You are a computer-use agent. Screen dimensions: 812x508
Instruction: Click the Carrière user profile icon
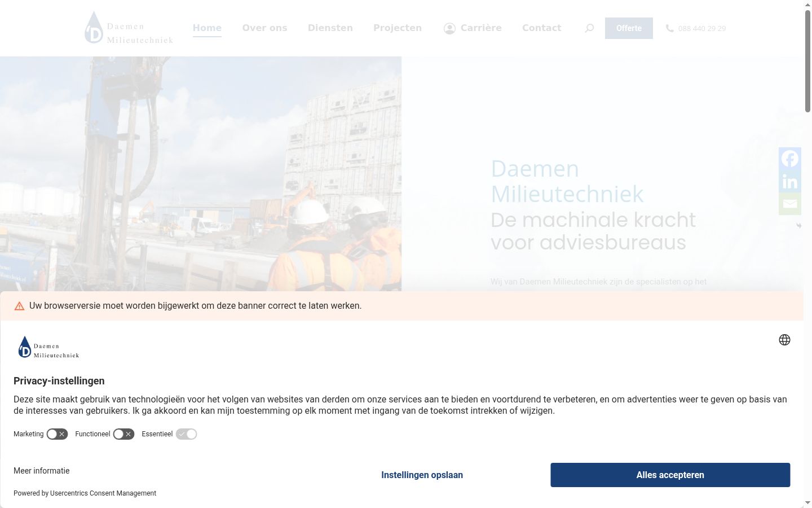coord(449,28)
